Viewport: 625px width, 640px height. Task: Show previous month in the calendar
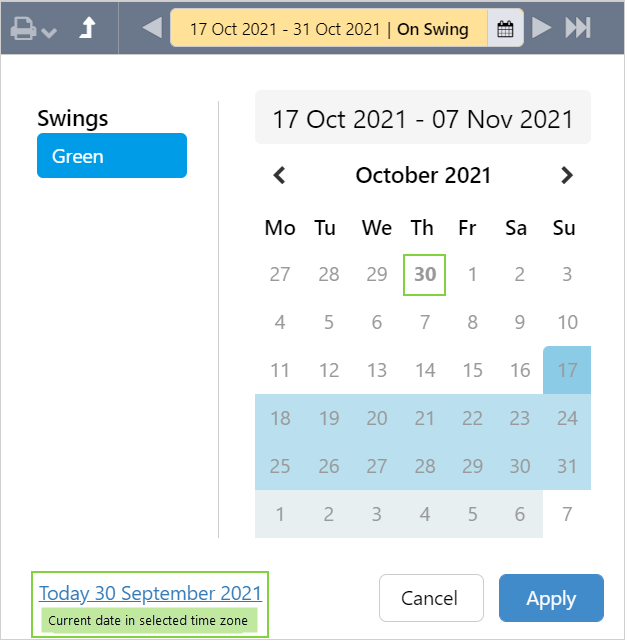tap(280, 176)
